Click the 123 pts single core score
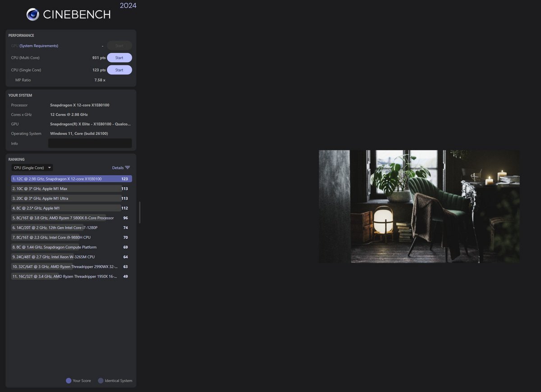The height and width of the screenshot is (392, 541). point(99,70)
